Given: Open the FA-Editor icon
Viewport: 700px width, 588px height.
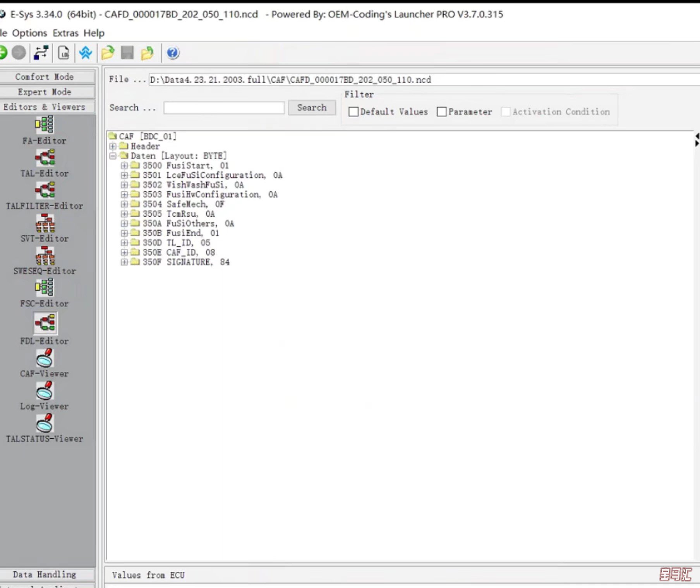Looking at the screenshot, I should pos(45,125).
